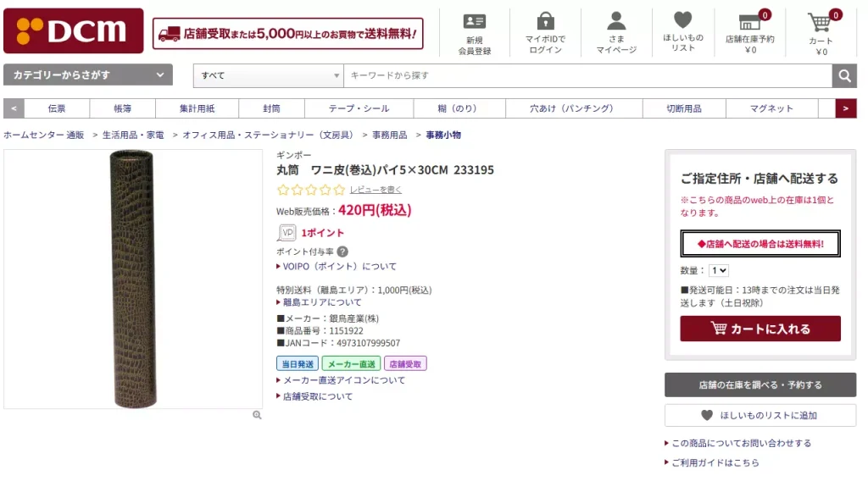Go to オフィス用品・ステーショナリー breadcrumb

268,135
